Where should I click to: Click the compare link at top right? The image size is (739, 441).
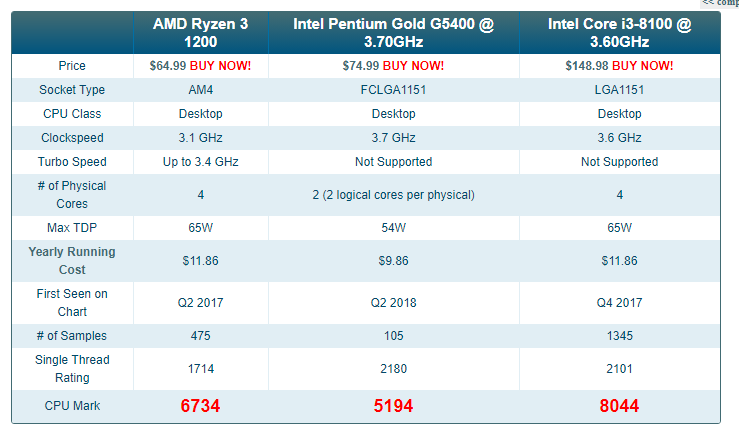pos(721,3)
